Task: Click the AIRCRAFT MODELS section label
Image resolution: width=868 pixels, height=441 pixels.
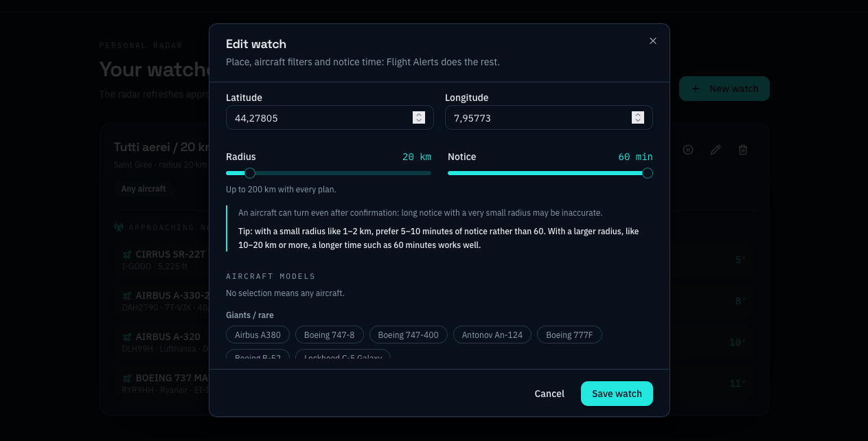Action: point(271,276)
